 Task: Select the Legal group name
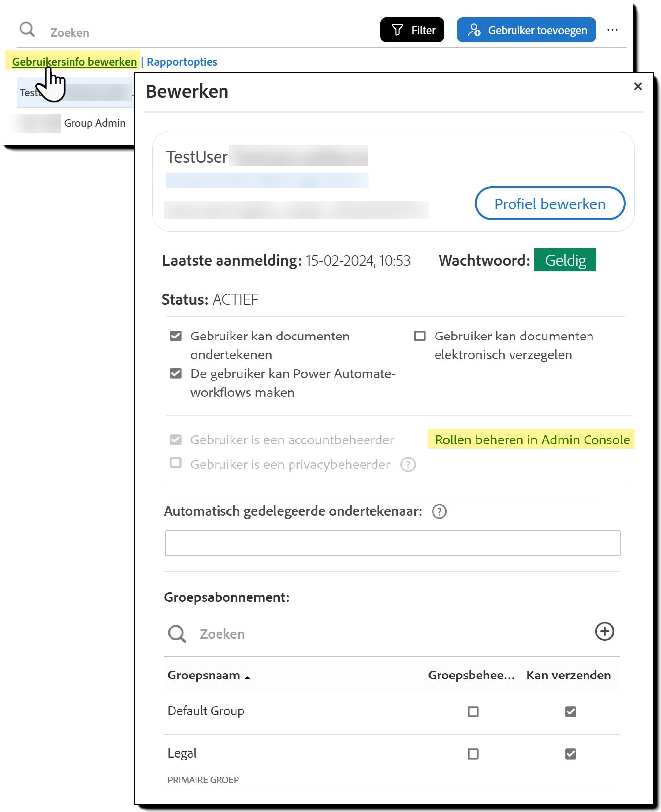point(182,753)
